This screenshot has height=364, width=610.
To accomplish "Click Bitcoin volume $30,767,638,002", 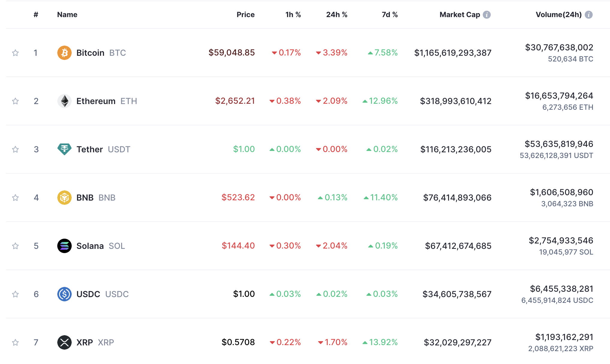I will point(559,47).
